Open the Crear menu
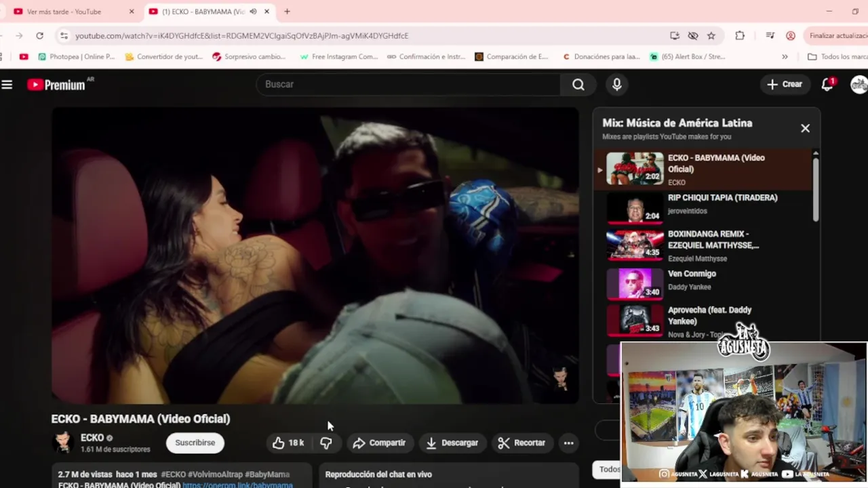The image size is (868, 488). [785, 84]
